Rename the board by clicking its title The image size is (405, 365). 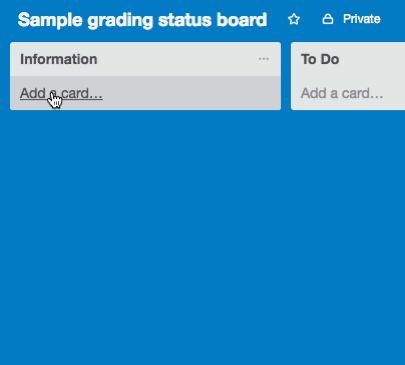[142, 20]
